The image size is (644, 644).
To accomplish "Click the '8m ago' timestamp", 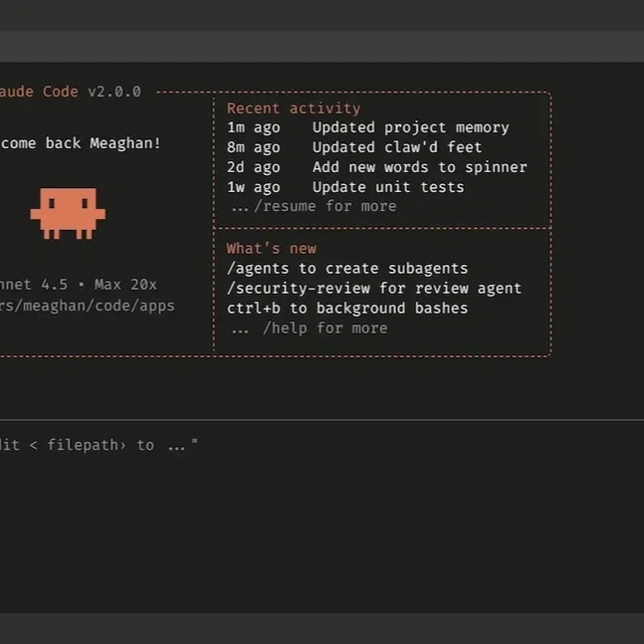I will click(254, 147).
